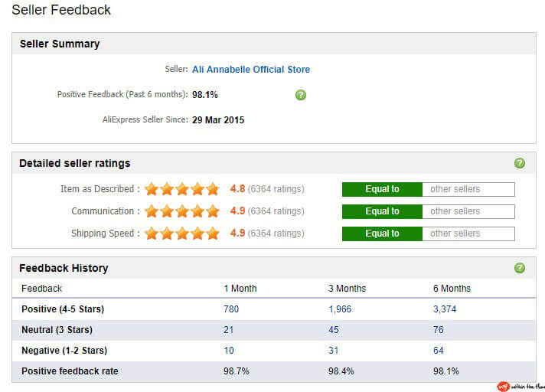Open the 1,966 positive feedback count for 3 Months
The height and width of the screenshot is (392, 545).
click(340, 309)
